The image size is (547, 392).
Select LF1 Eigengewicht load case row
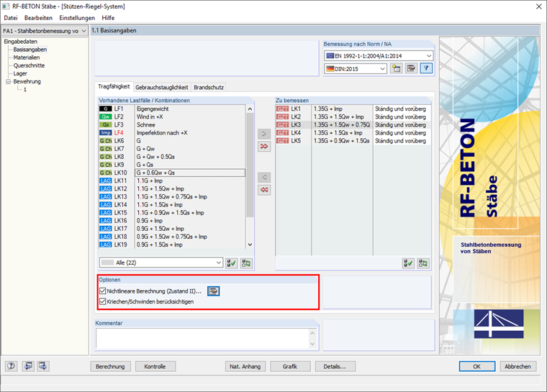click(x=172, y=109)
